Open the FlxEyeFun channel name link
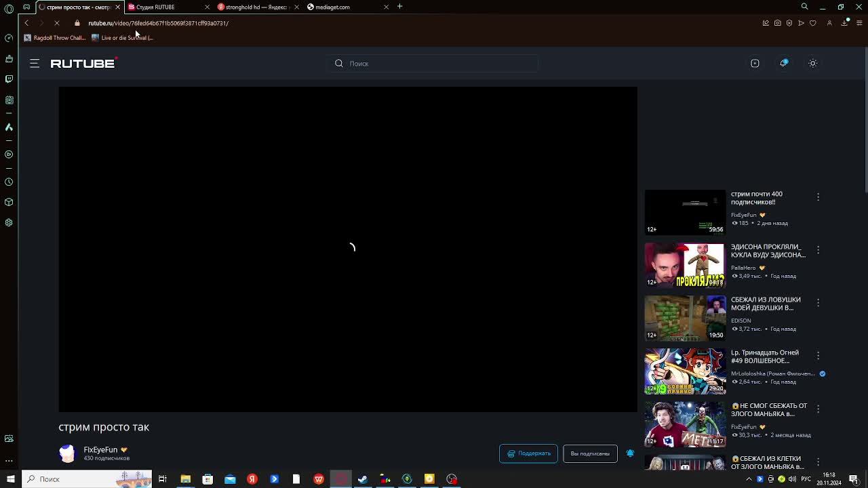This screenshot has width=868, height=488. tap(100, 449)
